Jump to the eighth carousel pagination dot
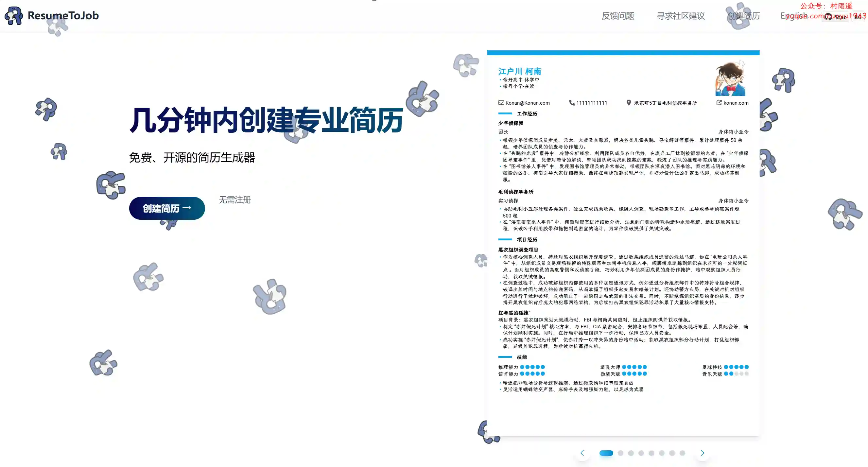 pos(682,453)
